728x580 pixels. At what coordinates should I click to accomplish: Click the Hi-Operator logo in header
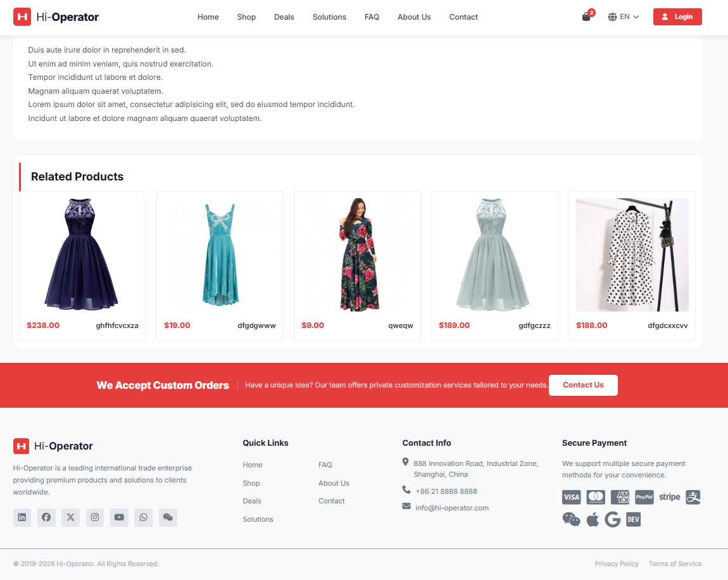(x=56, y=17)
